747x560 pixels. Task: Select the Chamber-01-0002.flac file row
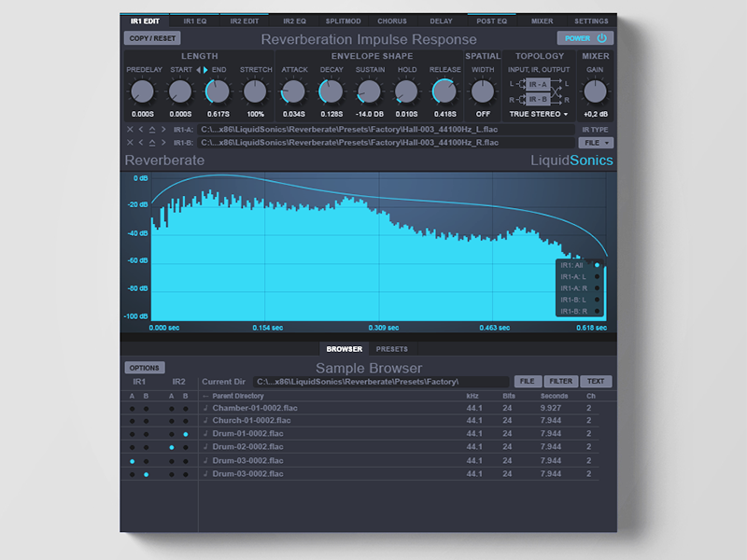(x=400, y=408)
